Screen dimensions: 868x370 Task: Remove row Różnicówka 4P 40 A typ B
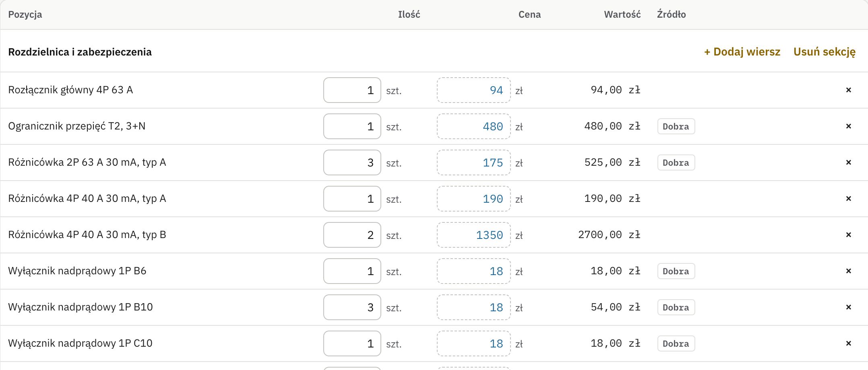848,235
